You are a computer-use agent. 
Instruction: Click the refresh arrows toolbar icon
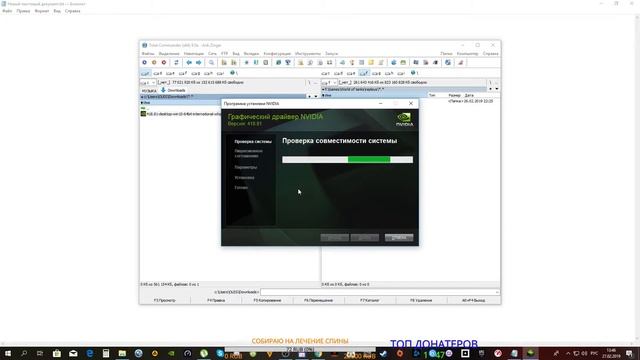[176, 62]
